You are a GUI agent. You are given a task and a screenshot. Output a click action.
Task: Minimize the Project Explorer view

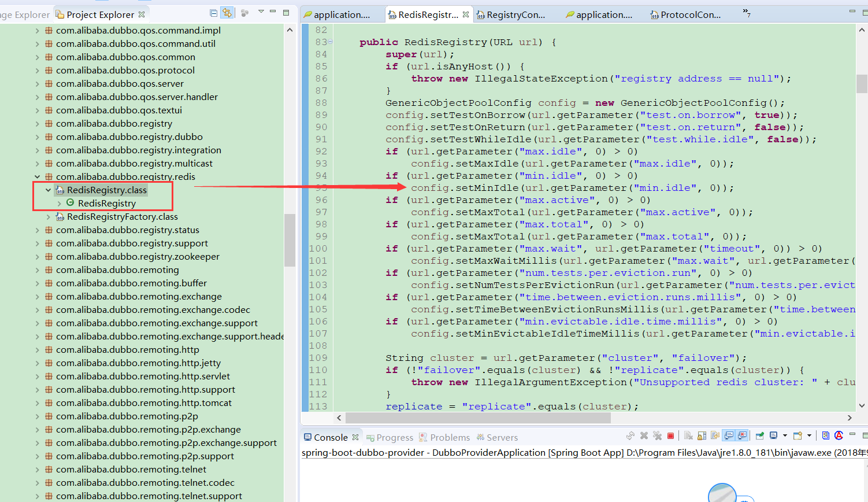(x=273, y=12)
